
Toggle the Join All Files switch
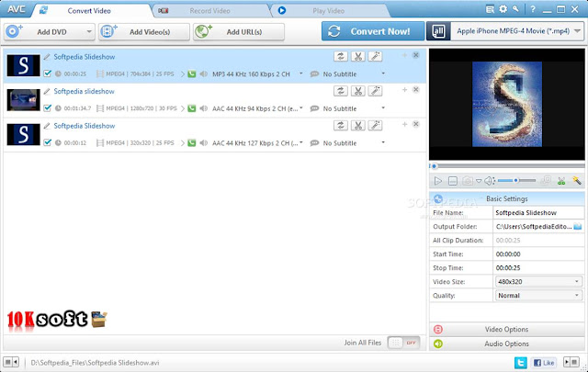[403, 343]
